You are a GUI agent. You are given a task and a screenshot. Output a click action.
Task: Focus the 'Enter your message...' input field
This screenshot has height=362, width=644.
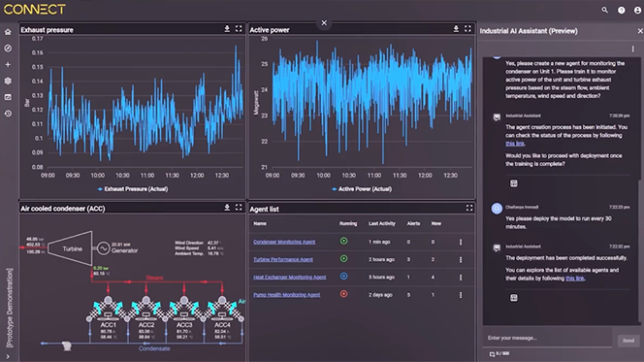point(548,338)
